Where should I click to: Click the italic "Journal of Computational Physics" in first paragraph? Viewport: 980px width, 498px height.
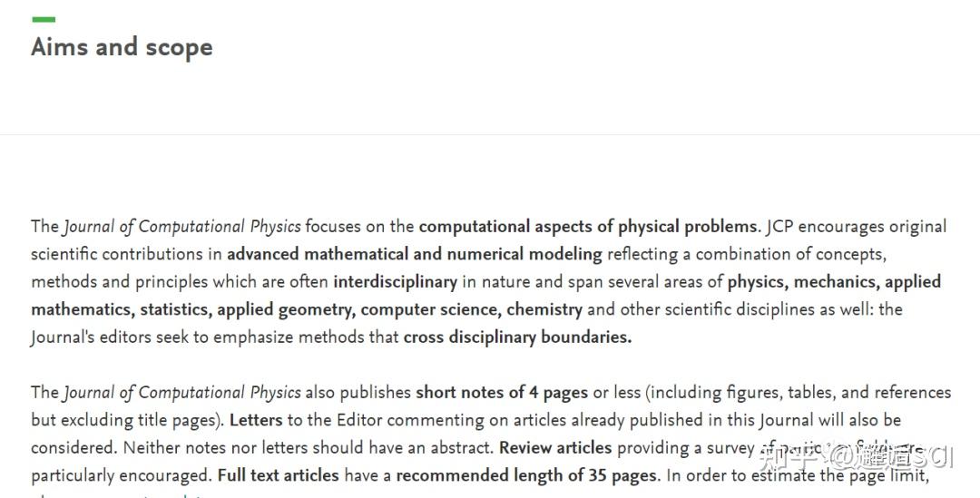coord(181,226)
